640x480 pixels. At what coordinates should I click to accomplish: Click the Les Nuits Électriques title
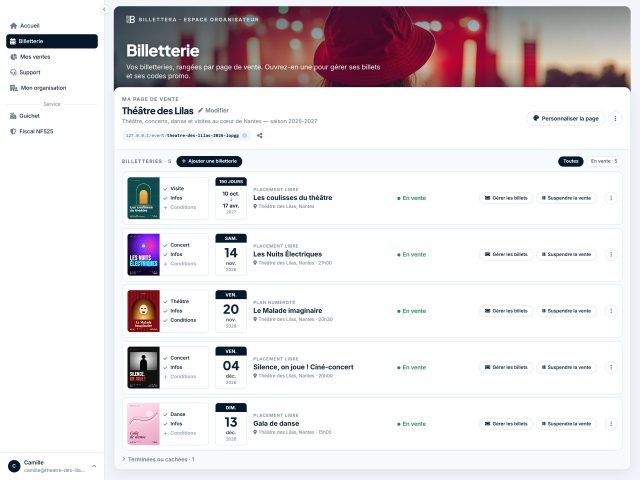point(287,254)
